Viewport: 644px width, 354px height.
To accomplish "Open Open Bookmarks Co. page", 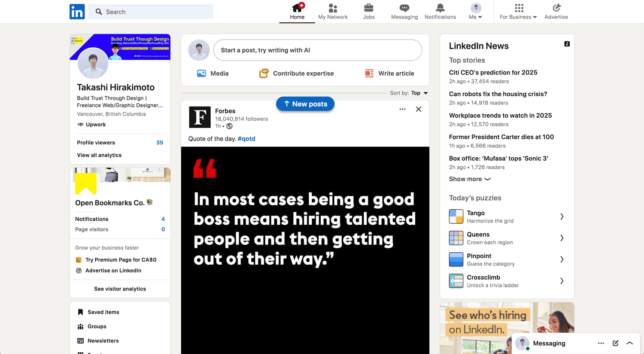I will click(x=110, y=203).
